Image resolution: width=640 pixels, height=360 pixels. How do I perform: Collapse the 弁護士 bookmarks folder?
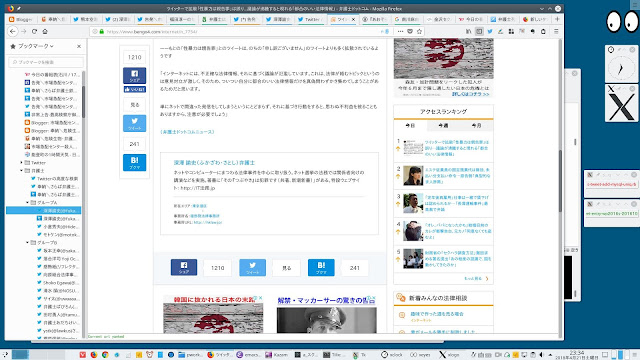[22, 171]
